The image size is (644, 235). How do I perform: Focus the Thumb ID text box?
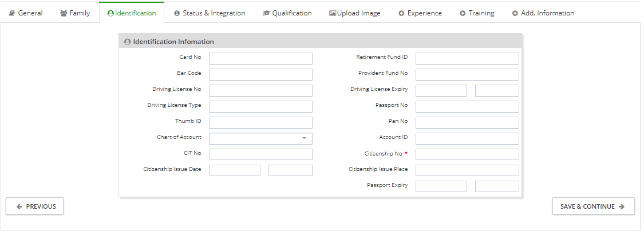pos(260,122)
